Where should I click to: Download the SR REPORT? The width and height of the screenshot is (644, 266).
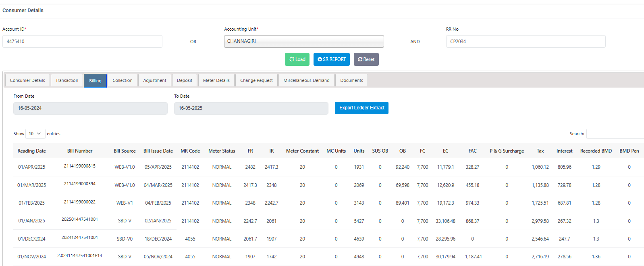[332, 59]
